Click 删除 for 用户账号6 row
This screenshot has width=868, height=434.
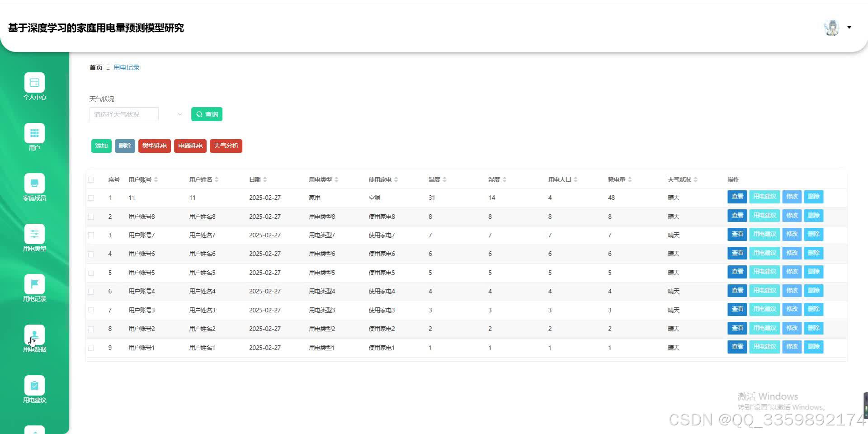[814, 253]
